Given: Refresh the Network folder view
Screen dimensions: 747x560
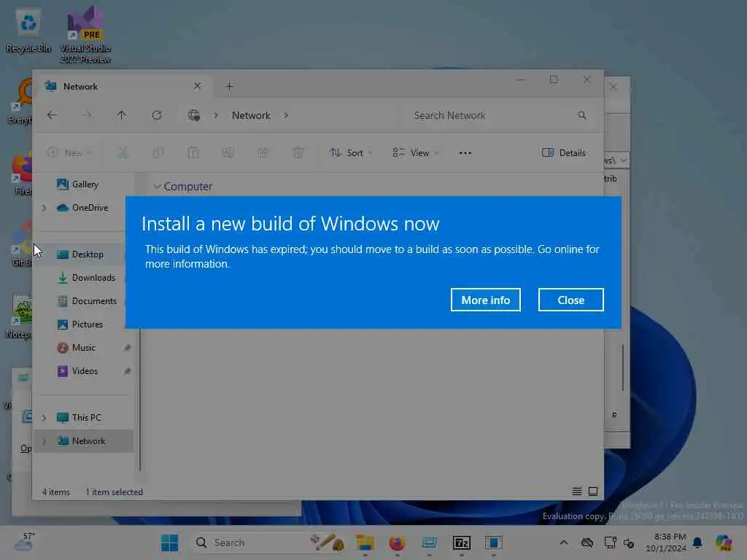Looking at the screenshot, I should coord(157,115).
